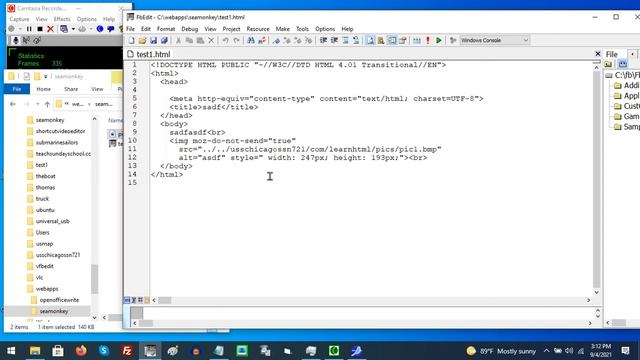This screenshot has height=360, width=640.
Task: Select the ubuntu folder in Explorer tree
Action: [44, 210]
